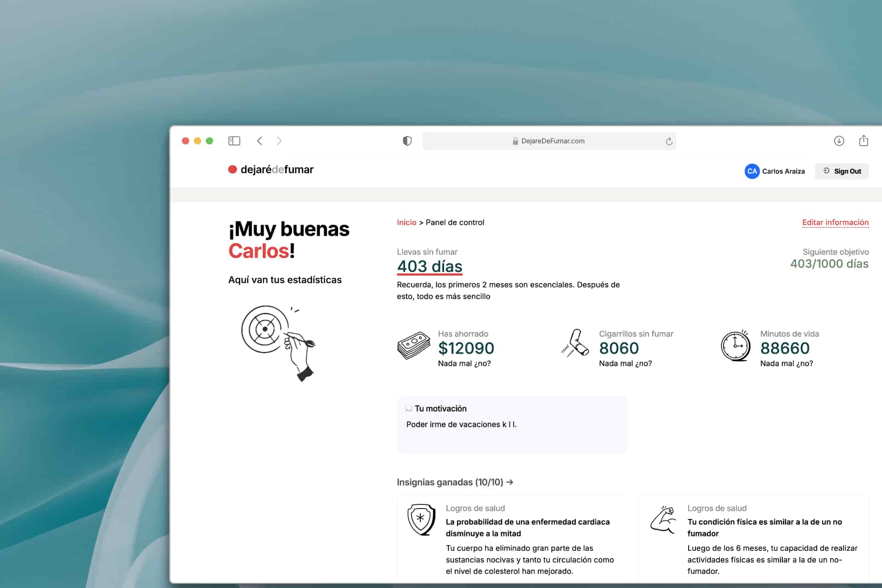Image resolution: width=882 pixels, height=588 pixels.
Task: Open Insignias ganadas (10/10) link
Action: pos(455,482)
